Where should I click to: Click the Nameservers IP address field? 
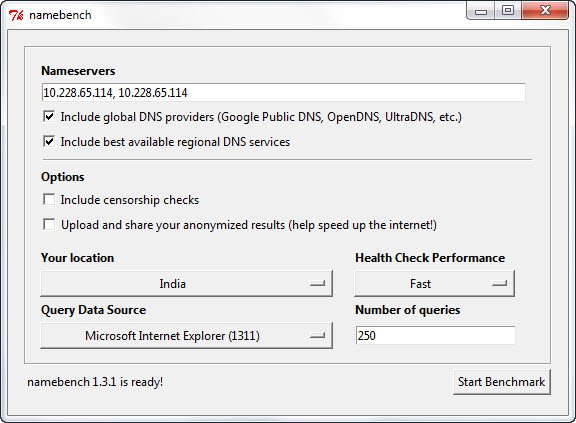coord(283,93)
